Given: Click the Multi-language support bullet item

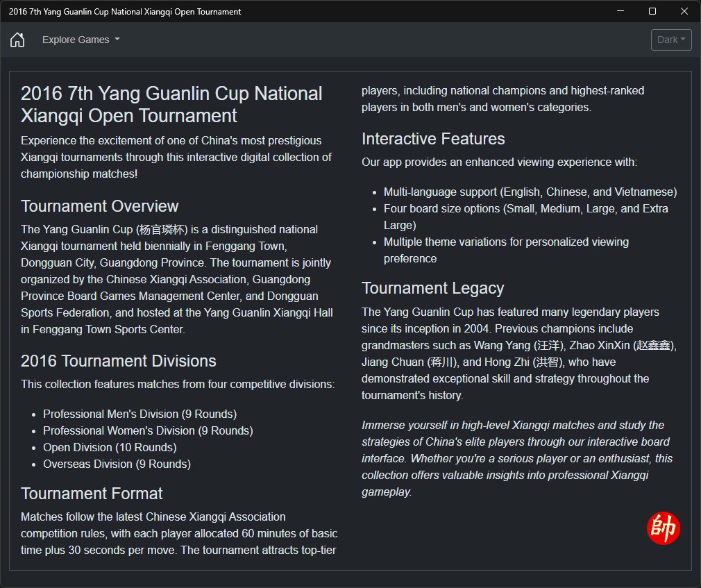Looking at the screenshot, I should point(530,192).
